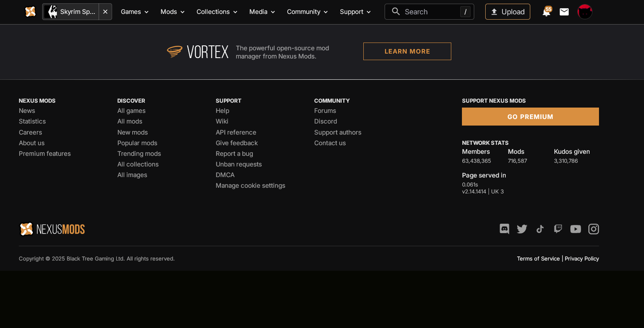The image size is (644, 328).
Task: Click the Nexus Mods logo in the header
Action: (30, 12)
